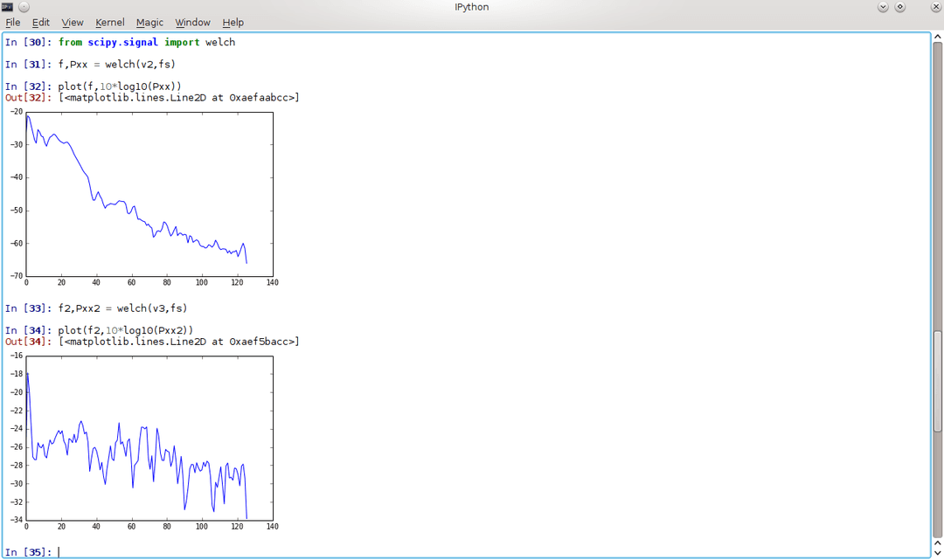Open the Window menu
This screenshot has height=560, width=944.
tap(192, 22)
